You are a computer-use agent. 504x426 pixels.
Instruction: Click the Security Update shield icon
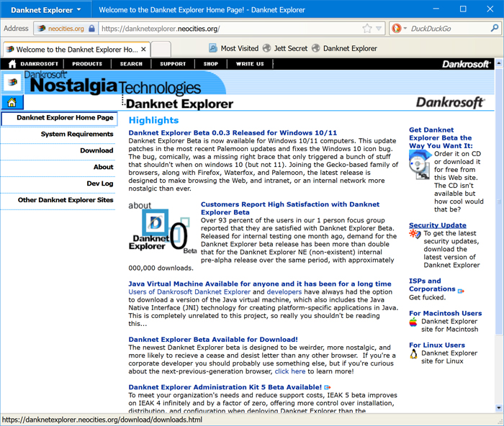tap(415, 234)
